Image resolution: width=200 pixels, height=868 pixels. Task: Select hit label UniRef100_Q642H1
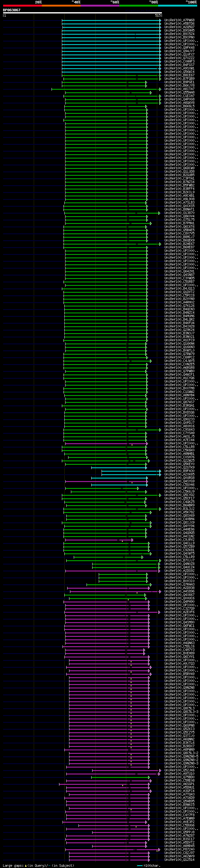(x=179, y=271)
